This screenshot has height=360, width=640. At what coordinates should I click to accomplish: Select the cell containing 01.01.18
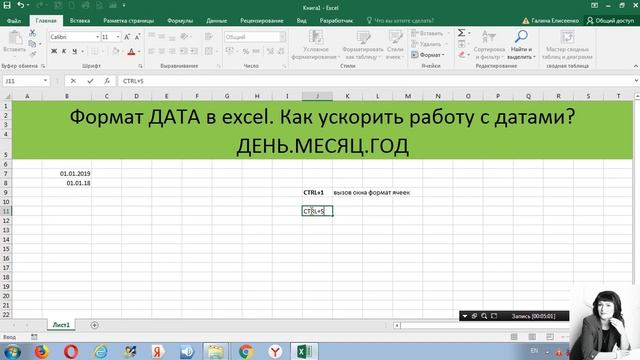pos(67,183)
